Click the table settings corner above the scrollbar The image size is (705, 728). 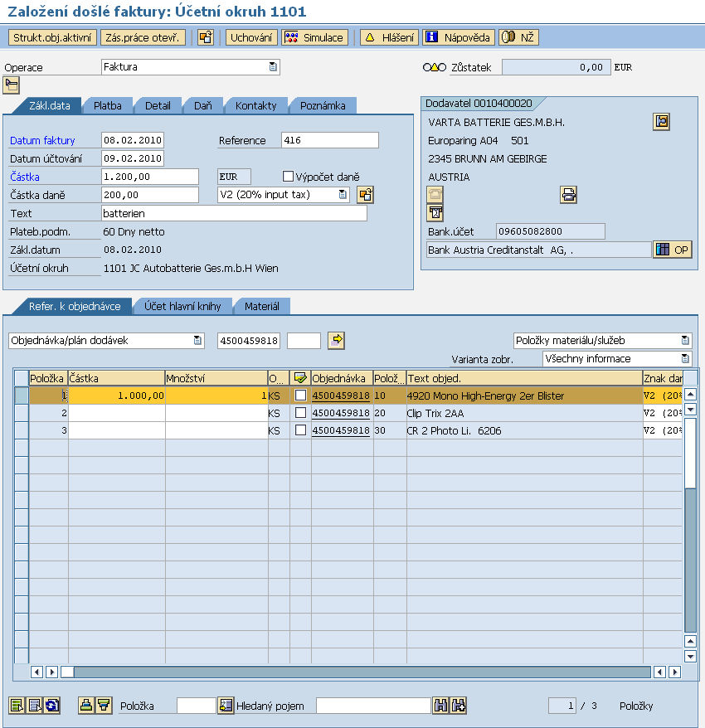691,378
